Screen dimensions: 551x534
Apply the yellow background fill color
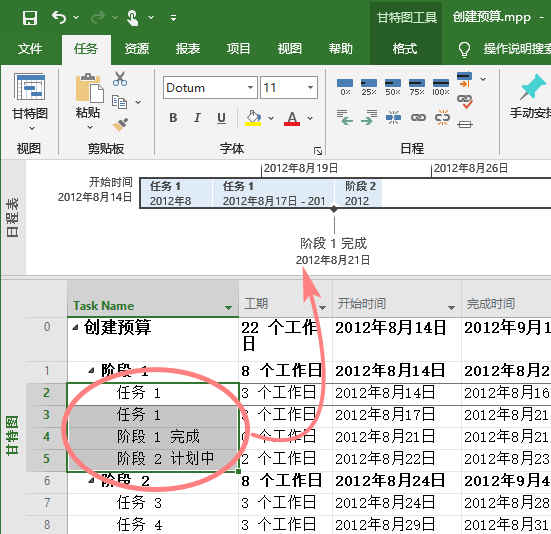253,118
